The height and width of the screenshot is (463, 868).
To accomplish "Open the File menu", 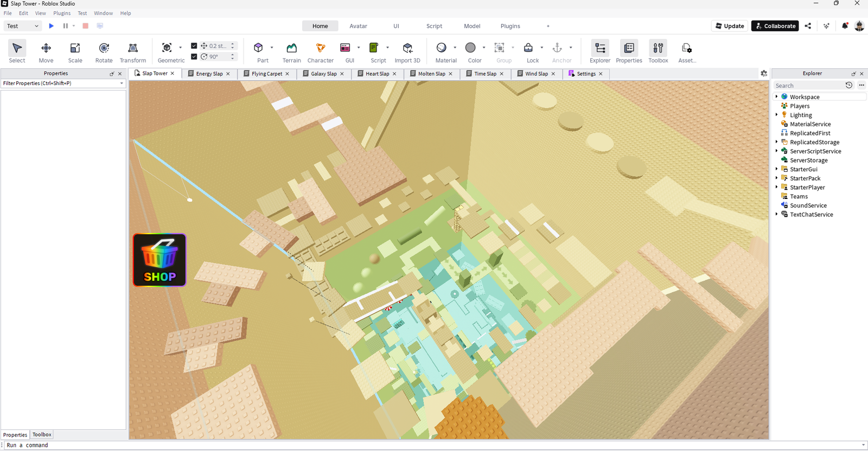I will 8,13.
